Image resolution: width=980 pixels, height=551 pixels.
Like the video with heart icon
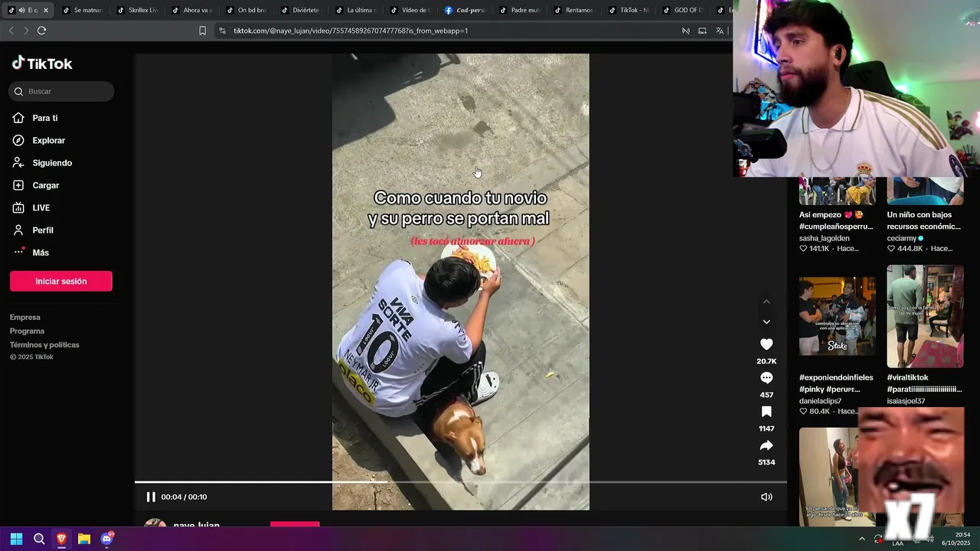(766, 344)
